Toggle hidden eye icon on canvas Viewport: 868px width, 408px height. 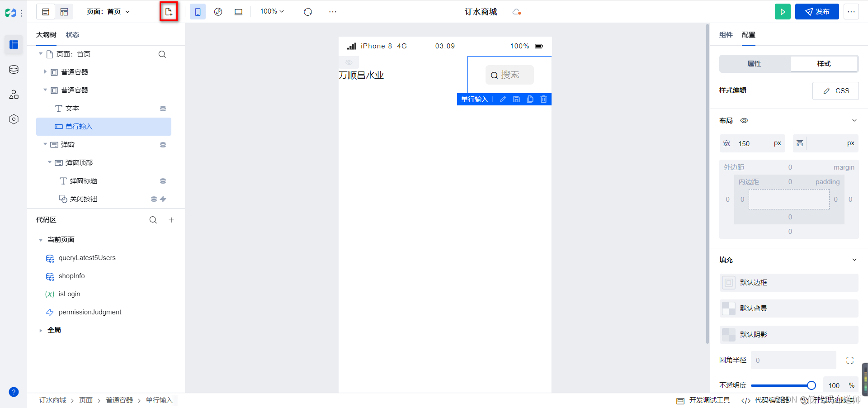coord(349,62)
